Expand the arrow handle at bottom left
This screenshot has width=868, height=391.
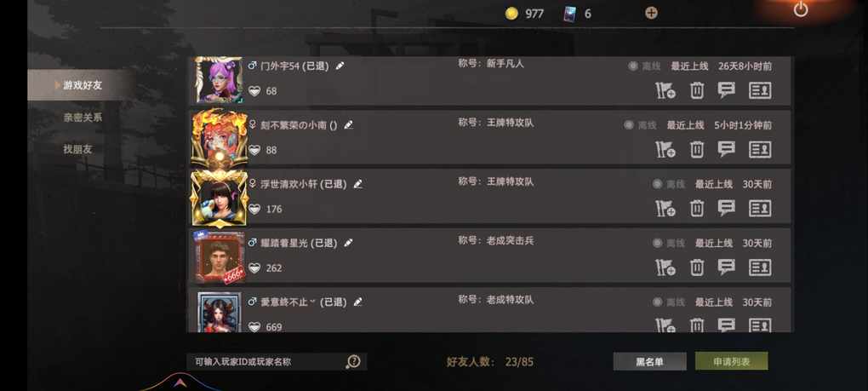[x=179, y=382]
